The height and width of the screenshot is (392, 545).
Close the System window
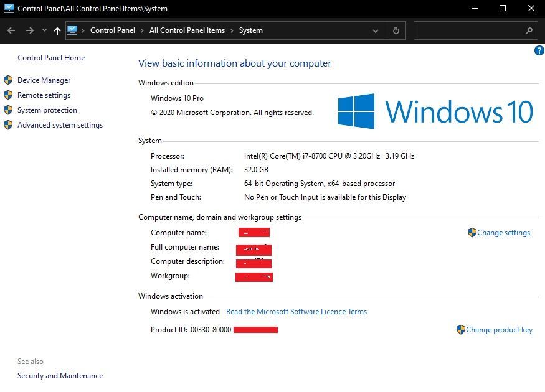[531, 8]
